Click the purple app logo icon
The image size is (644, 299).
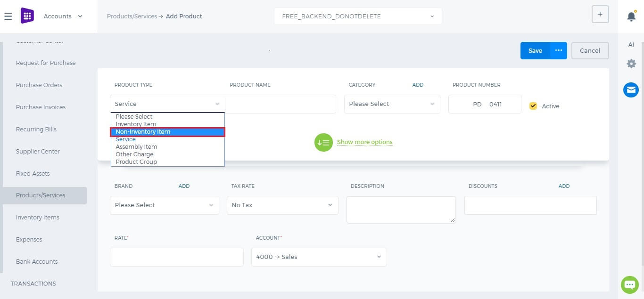tap(27, 16)
